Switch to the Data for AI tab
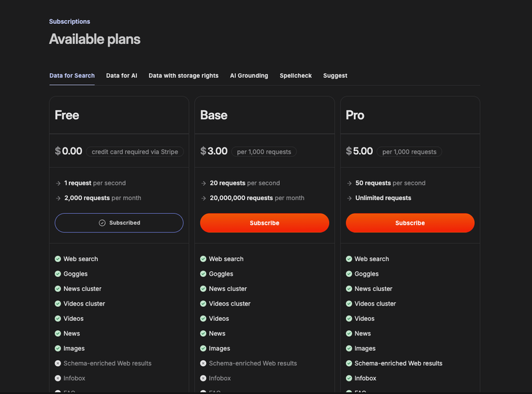Viewport: 532px width, 394px height. pos(121,75)
